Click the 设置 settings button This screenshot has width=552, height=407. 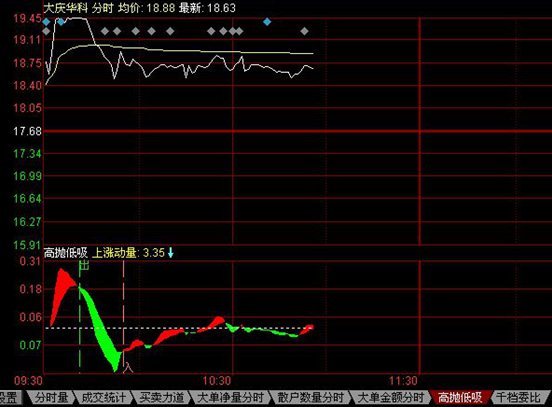coord(8,398)
